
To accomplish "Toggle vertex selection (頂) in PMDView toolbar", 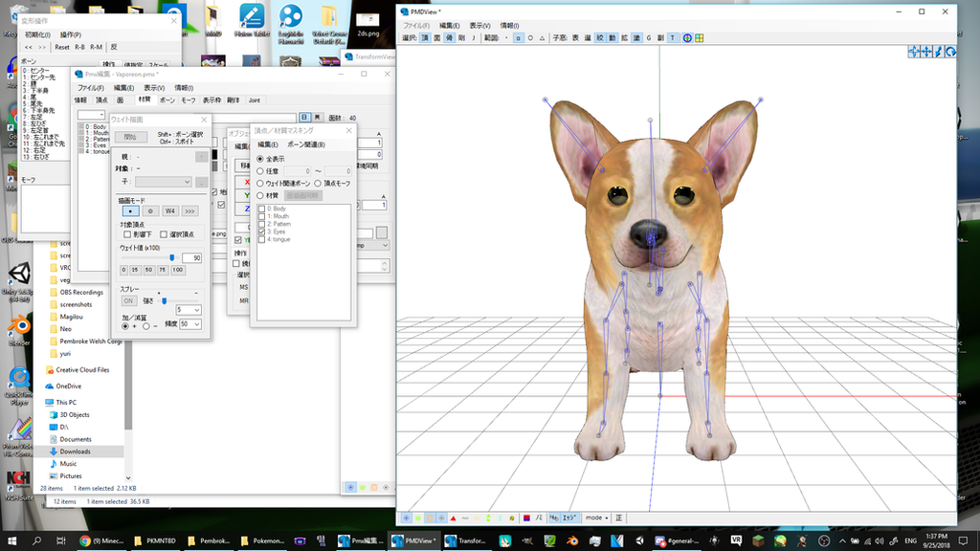I will click(x=425, y=38).
